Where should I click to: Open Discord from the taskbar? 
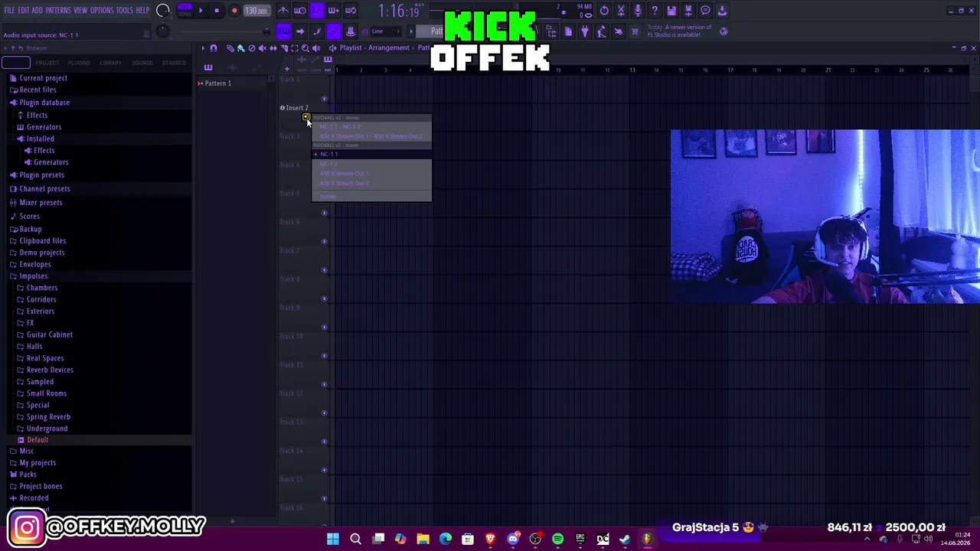coord(513,540)
